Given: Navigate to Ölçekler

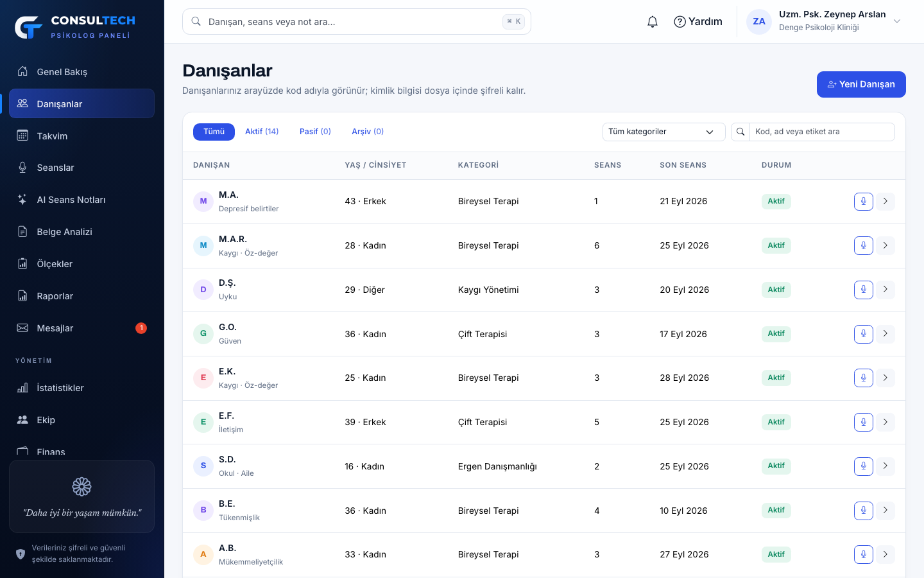Looking at the screenshot, I should click(x=81, y=264).
